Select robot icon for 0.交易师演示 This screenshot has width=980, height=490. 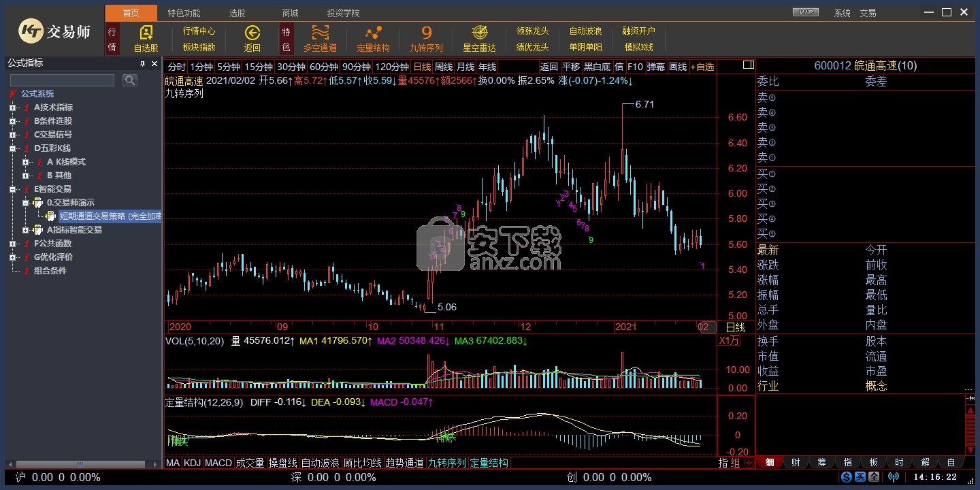coord(38,203)
